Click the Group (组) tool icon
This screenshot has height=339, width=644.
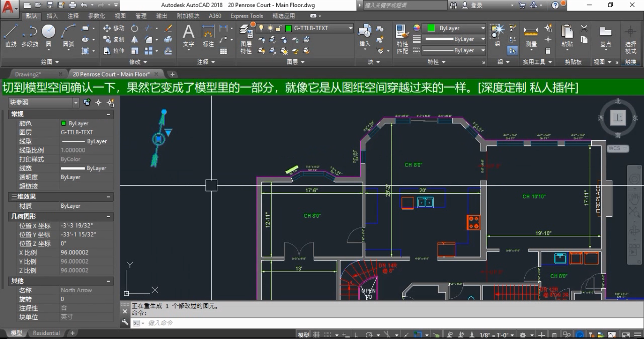click(x=497, y=34)
